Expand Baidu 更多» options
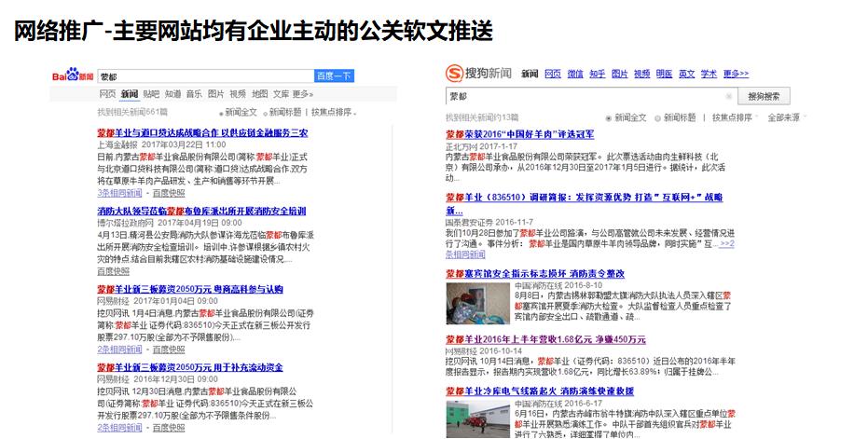Screen dimensions: 868x439 point(303,94)
